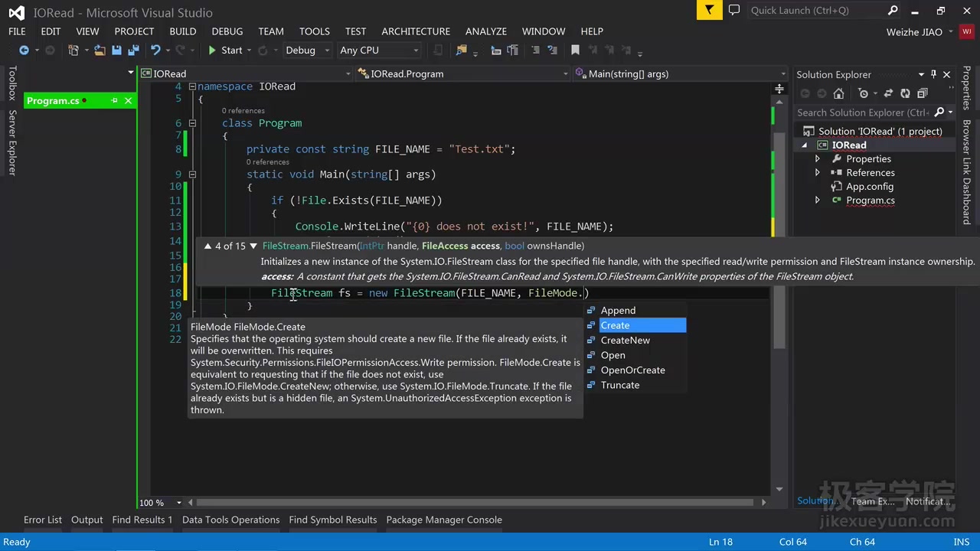Switch to the Error List tab
980x551 pixels.
[43, 520]
